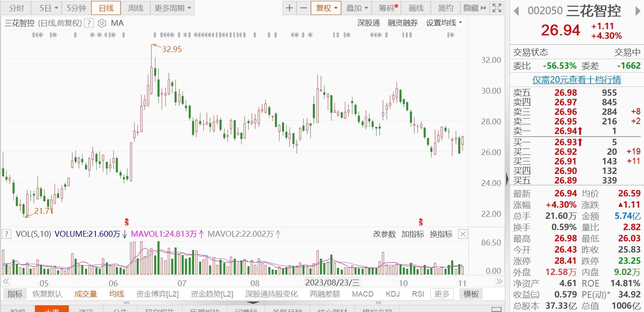Image resolution: width=644 pixels, height=312 pixels.
Task: Click the zoom-out minus button
Action: pos(304,8)
